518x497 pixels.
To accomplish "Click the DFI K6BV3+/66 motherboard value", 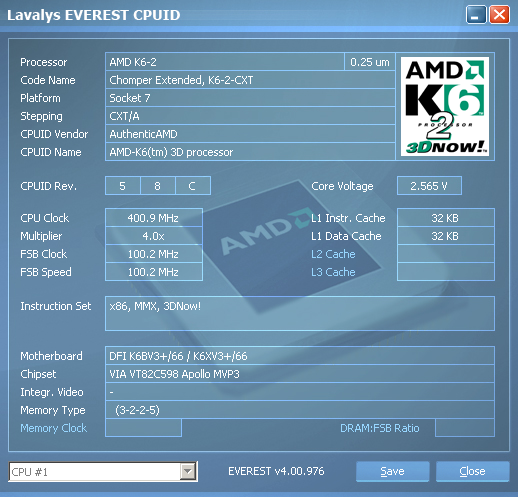I will tap(300, 356).
